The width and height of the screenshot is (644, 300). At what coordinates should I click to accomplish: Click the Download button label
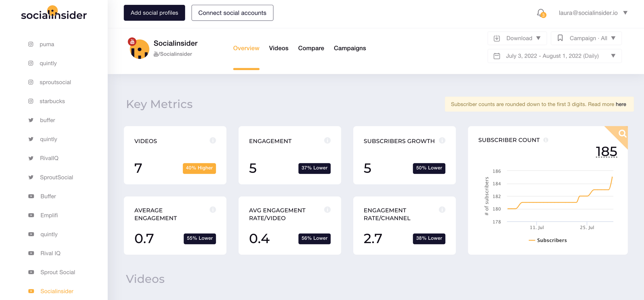coord(519,38)
